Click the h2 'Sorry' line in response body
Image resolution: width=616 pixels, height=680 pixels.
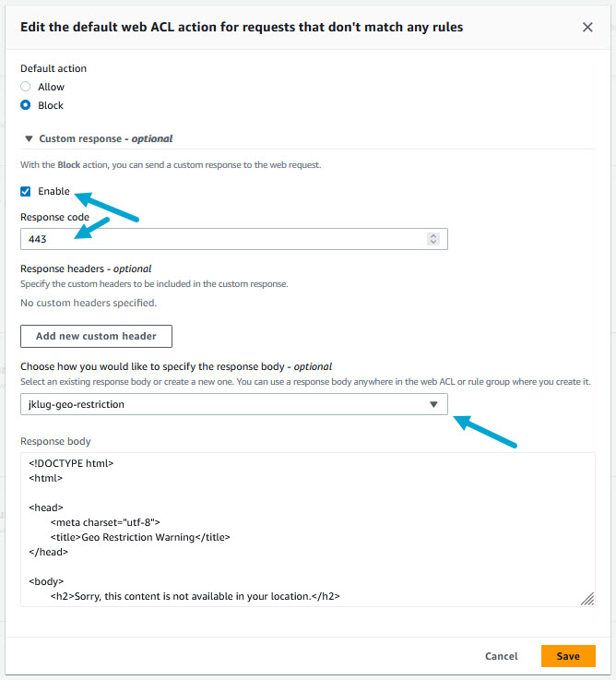click(195, 596)
